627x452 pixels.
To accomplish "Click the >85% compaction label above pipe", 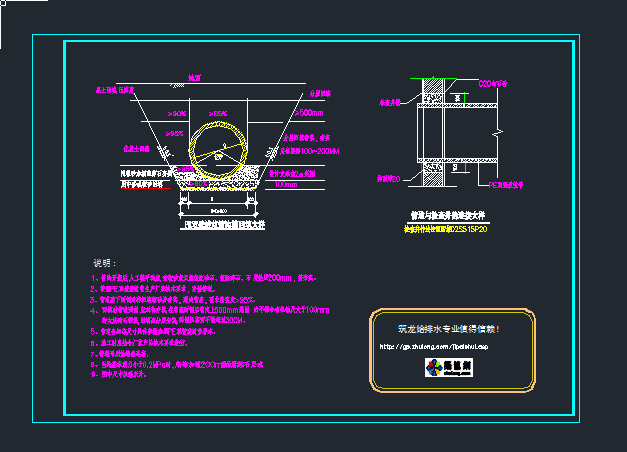I will click(218, 113).
